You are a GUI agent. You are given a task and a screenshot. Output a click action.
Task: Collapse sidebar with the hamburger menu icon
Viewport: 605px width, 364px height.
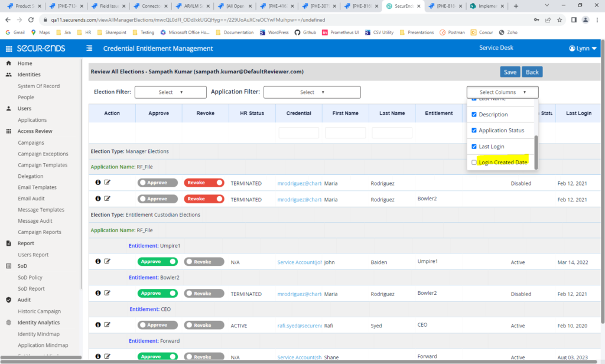click(x=89, y=48)
